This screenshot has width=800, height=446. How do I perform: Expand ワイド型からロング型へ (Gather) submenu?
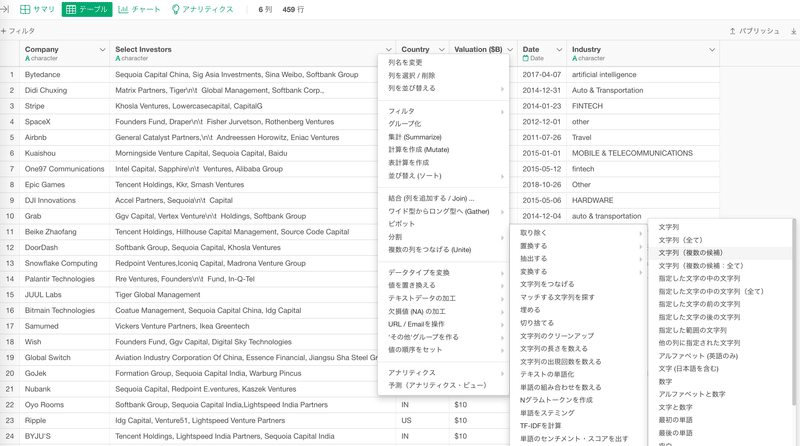coord(443,211)
